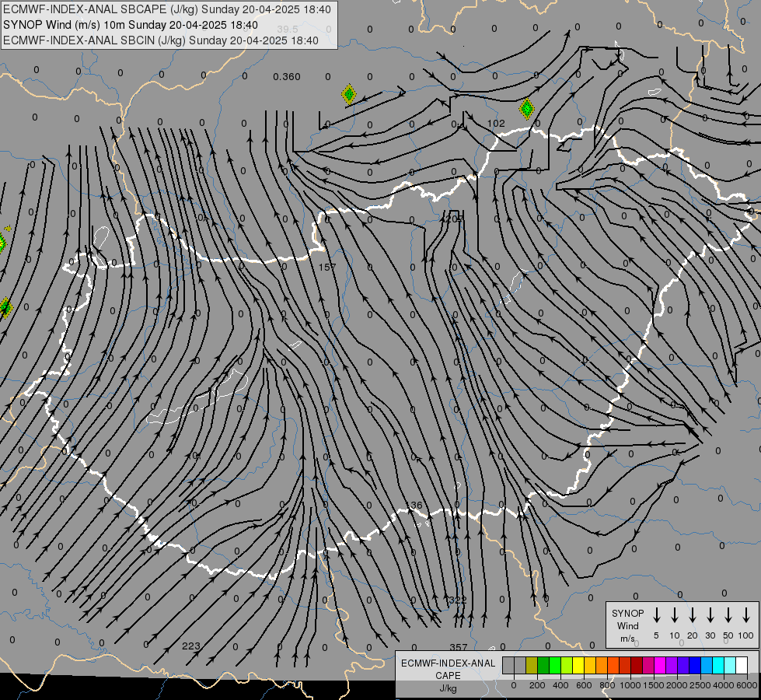Click the 223 grid value on the map
The width and height of the screenshot is (761, 700).
click(x=191, y=646)
